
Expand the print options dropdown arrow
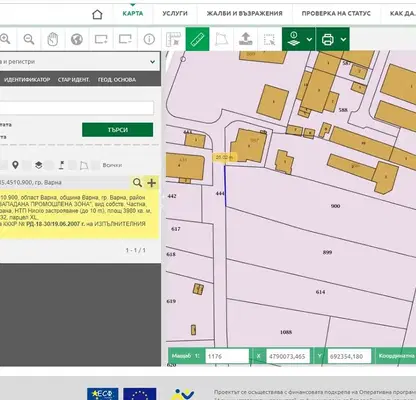(x=343, y=39)
